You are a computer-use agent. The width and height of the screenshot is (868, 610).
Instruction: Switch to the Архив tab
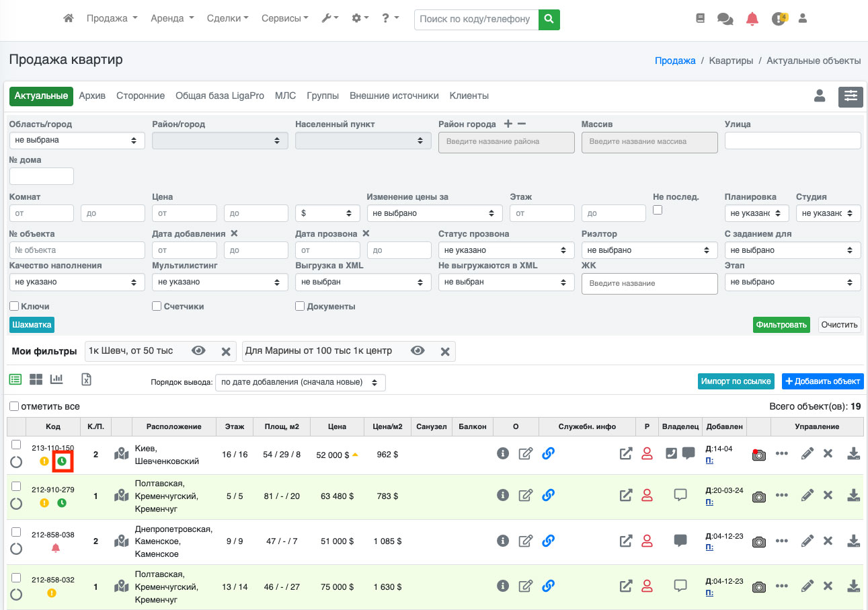pos(92,96)
